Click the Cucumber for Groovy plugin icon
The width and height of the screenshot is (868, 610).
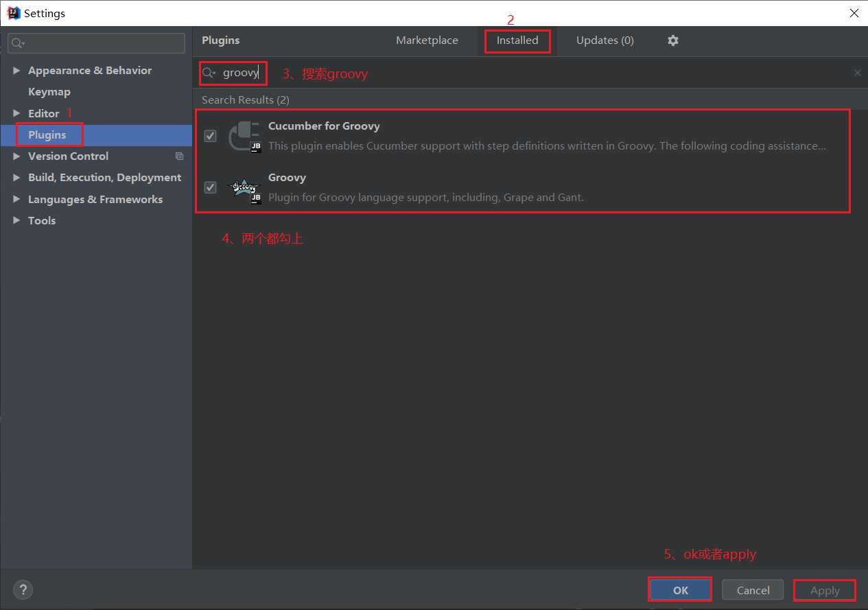245,136
